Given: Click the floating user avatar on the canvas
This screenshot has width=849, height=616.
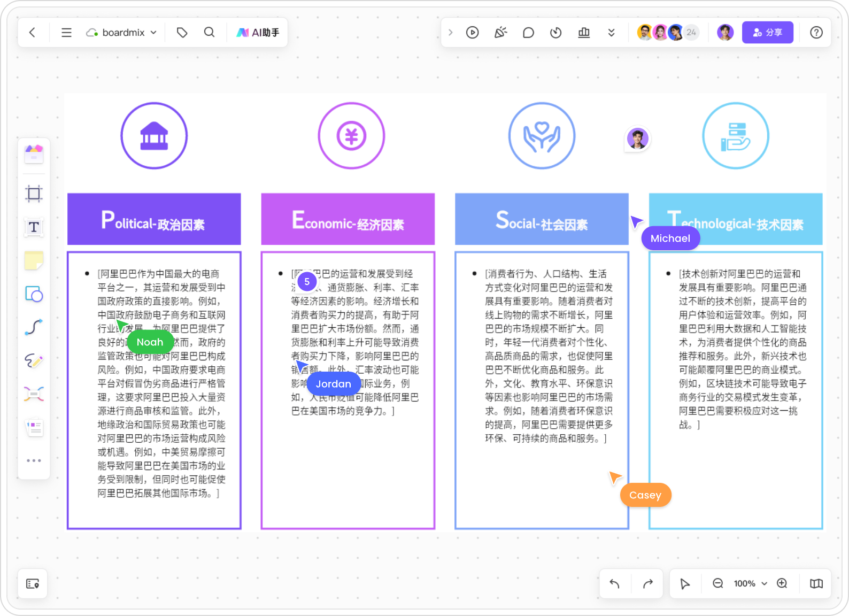Looking at the screenshot, I should click(x=637, y=139).
